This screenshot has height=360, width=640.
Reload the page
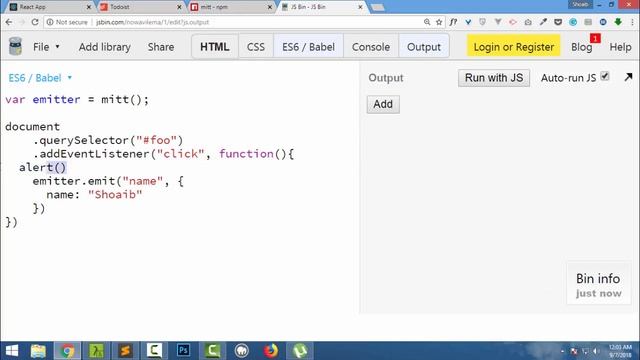click(x=35, y=22)
